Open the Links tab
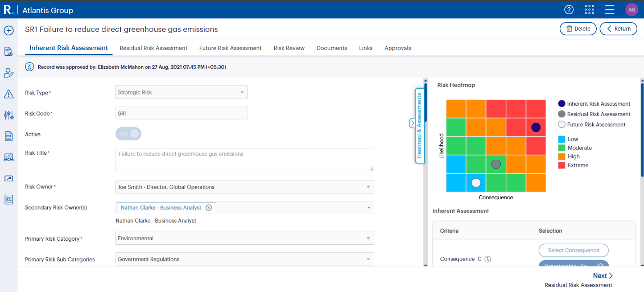This screenshot has height=292, width=644. [366, 48]
